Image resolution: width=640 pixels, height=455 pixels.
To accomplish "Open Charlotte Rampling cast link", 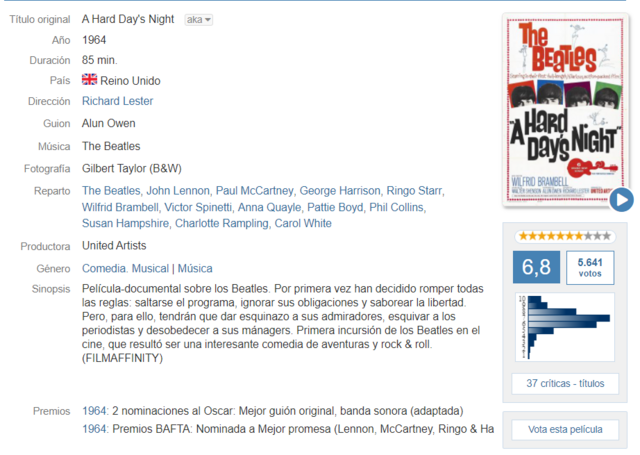I will [x=222, y=224].
